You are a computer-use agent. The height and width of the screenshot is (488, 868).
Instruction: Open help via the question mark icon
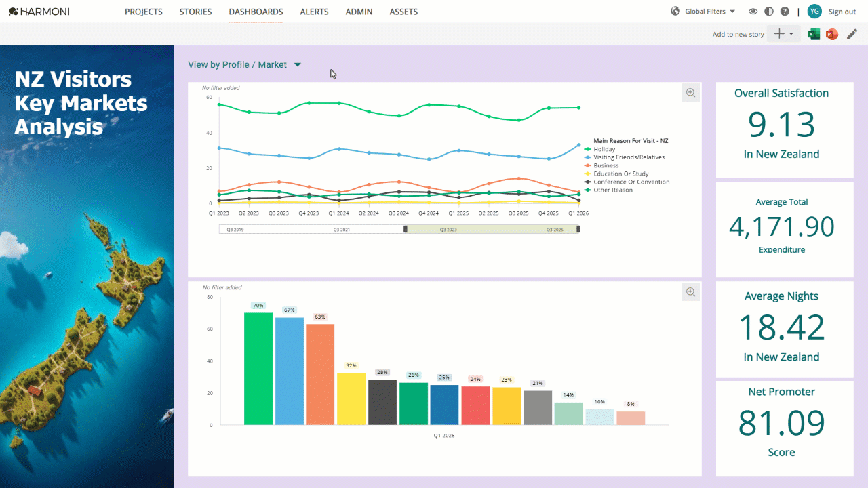pyautogui.click(x=785, y=12)
